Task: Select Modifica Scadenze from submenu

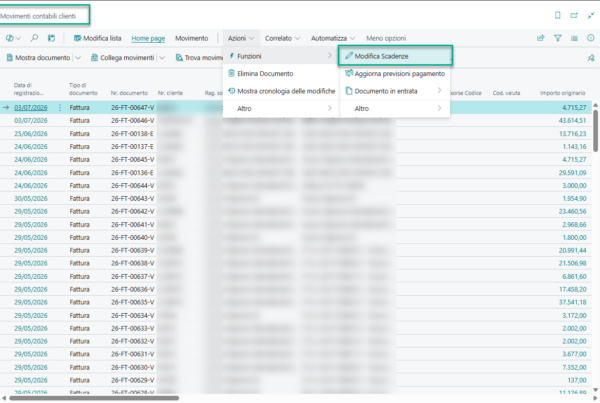Action: 395,56
